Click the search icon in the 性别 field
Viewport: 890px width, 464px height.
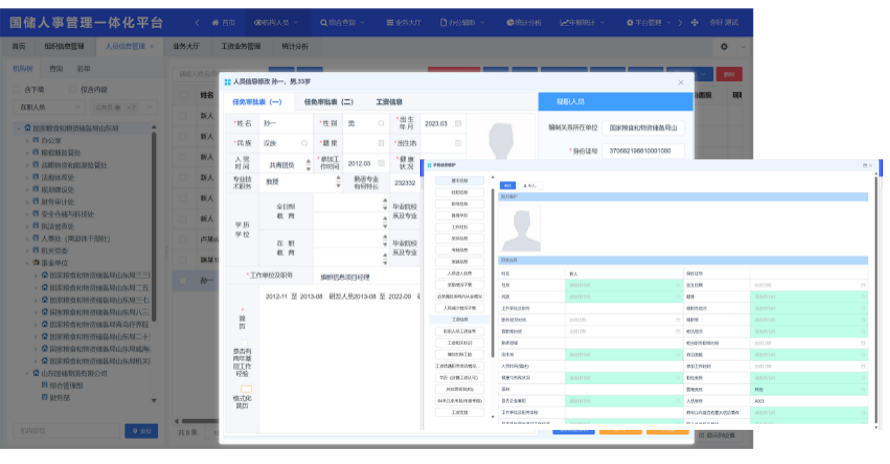(x=381, y=124)
